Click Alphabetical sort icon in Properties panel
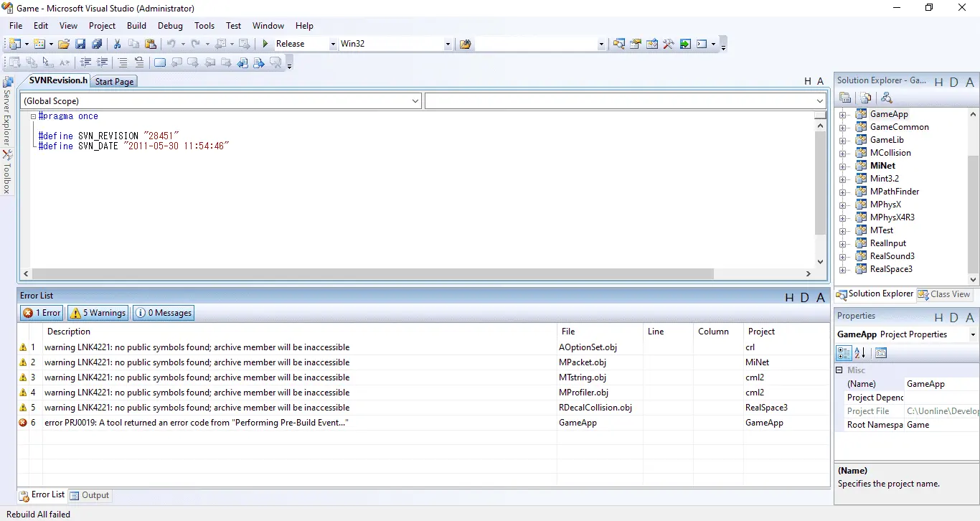Image resolution: width=980 pixels, height=521 pixels. pos(859,352)
